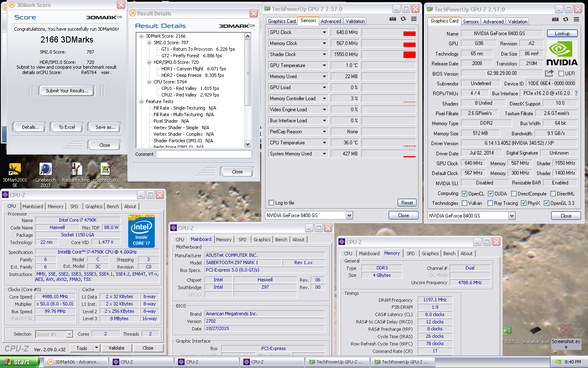Toggle the OpenCL checkbox
This screenshot has height=368, width=588.
tap(464, 194)
